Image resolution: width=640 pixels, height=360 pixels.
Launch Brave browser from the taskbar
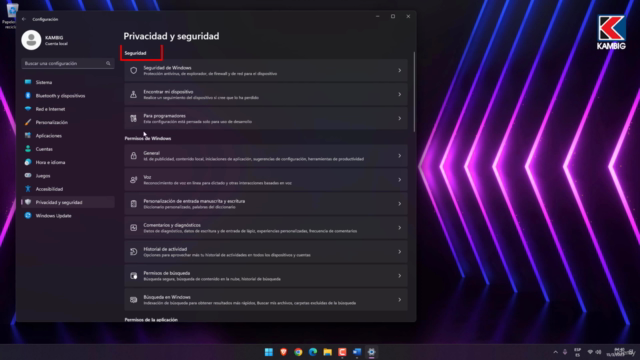pyautogui.click(x=283, y=352)
